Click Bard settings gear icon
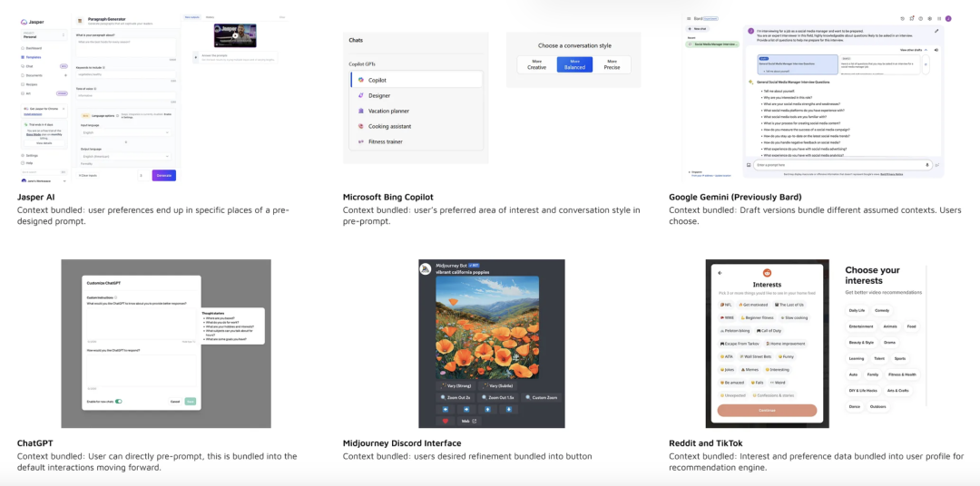Screen dimensions: 980x486 (x=930, y=19)
